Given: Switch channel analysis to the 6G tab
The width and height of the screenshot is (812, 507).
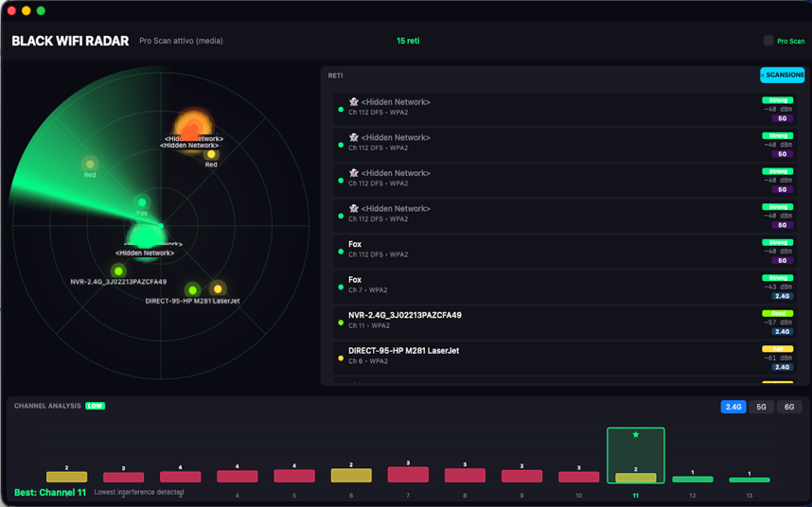Looking at the screenshot, I should [x=788, y=407].
